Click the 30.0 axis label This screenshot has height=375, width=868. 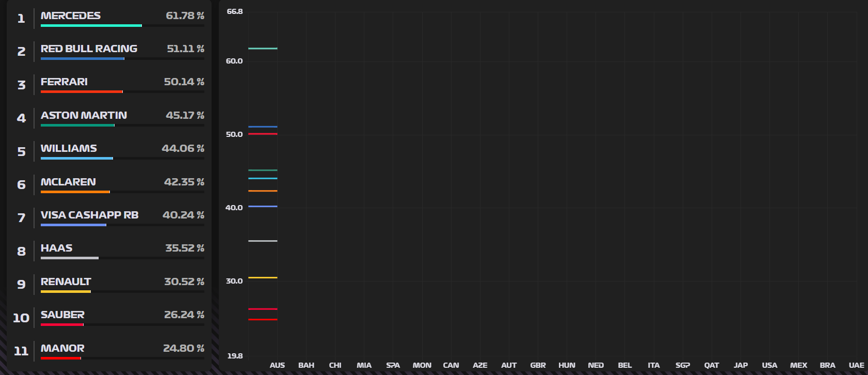234,281
